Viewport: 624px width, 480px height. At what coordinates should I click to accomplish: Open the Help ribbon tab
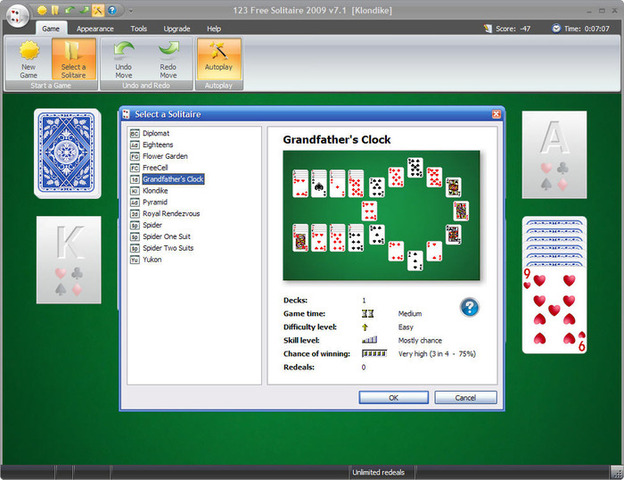[214, 29]
